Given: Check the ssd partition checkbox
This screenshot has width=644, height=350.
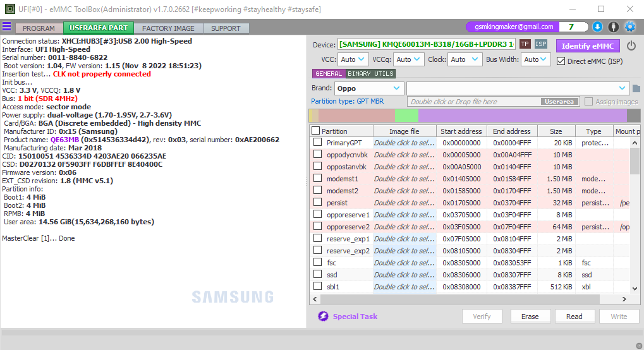Looking at the screenshot, I should pos(317,274).
